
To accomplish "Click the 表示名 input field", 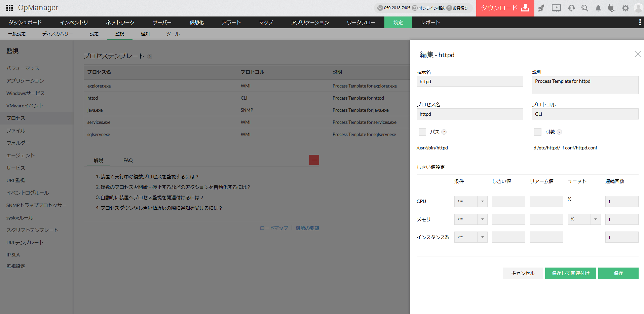I will 470,81.
